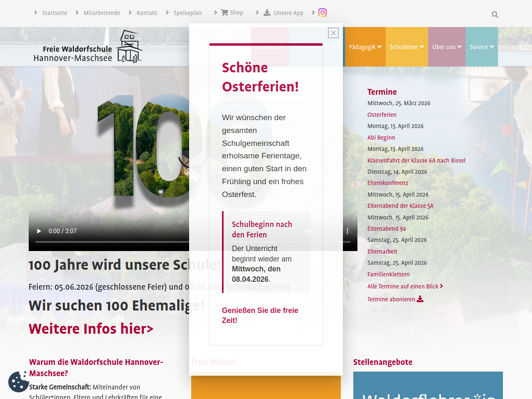Expand the Pädagogik menu
Viewport: 532px width, 399px height.
365,47
